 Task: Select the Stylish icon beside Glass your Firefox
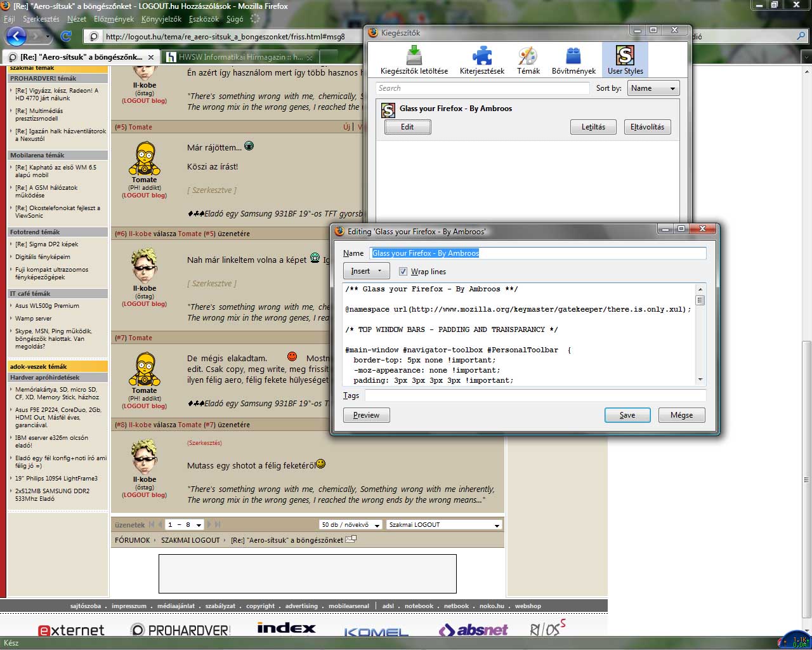pos(388,109)
